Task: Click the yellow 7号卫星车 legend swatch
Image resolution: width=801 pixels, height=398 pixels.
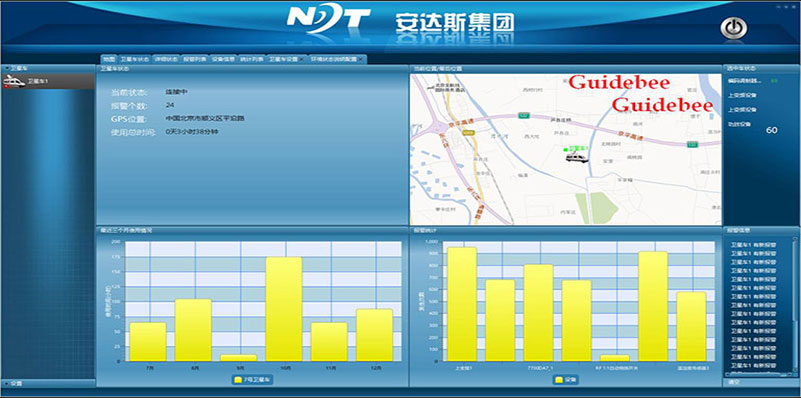Action: (x=238, y=380)
